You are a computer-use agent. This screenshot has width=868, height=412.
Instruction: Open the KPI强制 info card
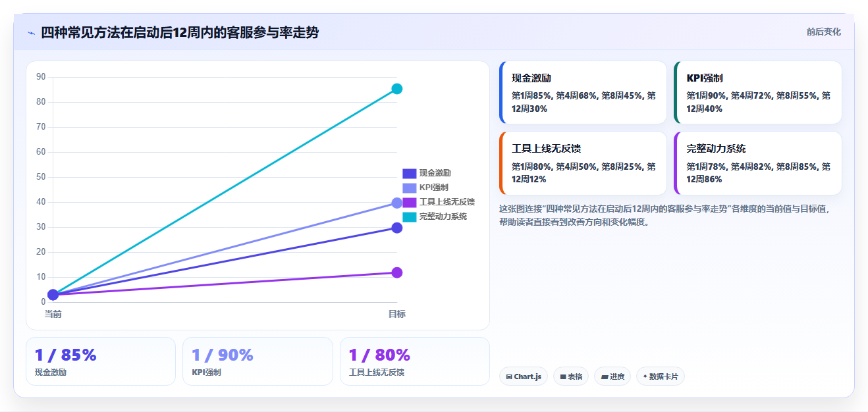point(758,93)
